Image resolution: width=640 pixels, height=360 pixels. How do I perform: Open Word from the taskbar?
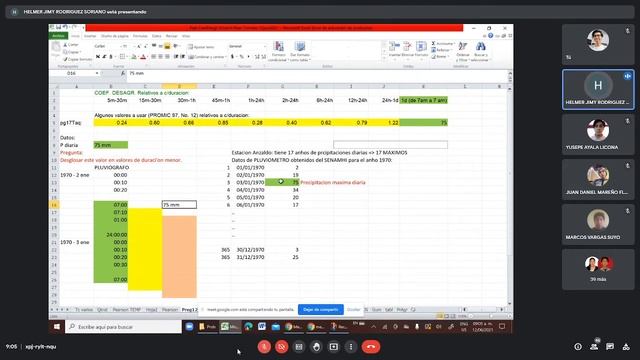tap(262, 327)
